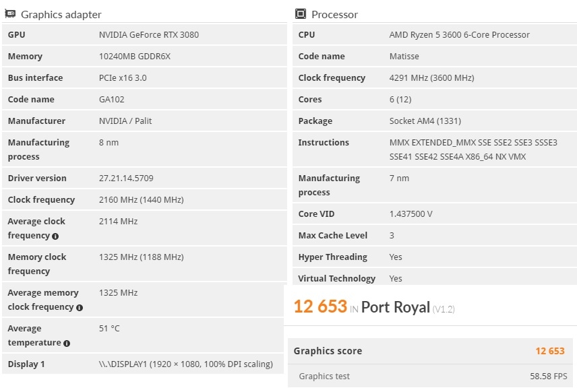Click the AMD Ryzen 5 3600 processor name
The width and height of the screenshot is (577, 392).
(459, 34)
